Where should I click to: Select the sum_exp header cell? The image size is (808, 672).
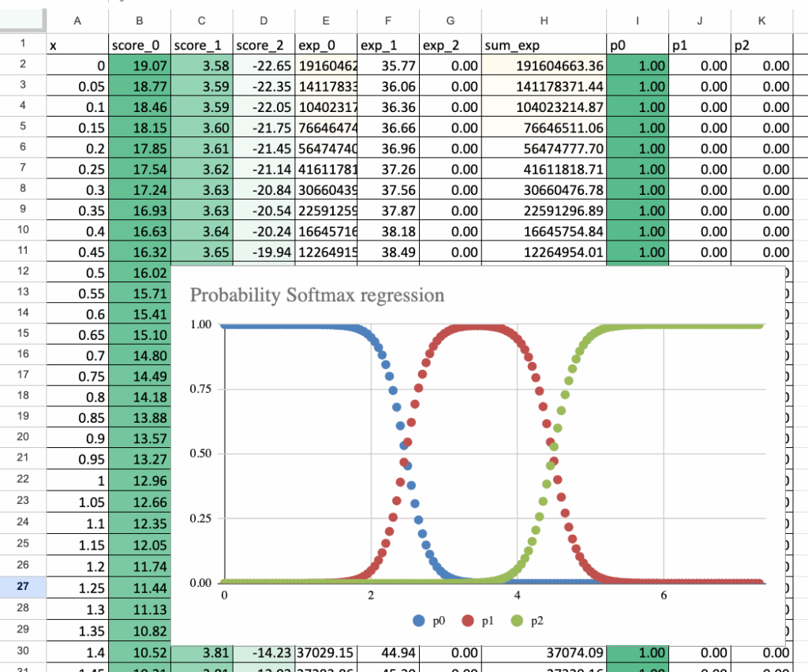(x=544, y=46)
